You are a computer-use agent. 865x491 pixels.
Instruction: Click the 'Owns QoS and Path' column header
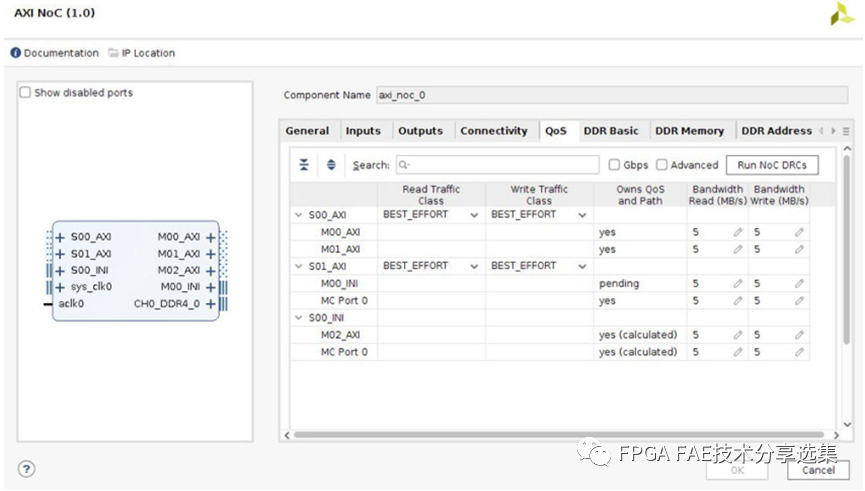tap(640, 195)
